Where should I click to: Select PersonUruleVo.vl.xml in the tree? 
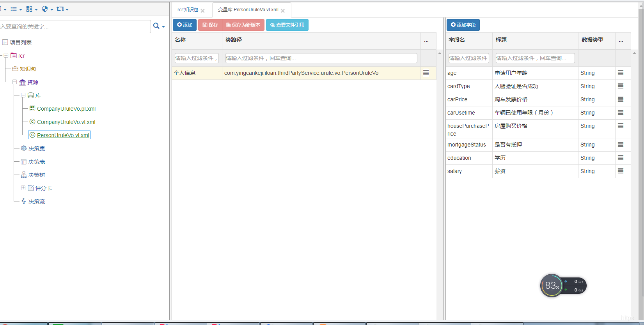(x=63, y=135)
